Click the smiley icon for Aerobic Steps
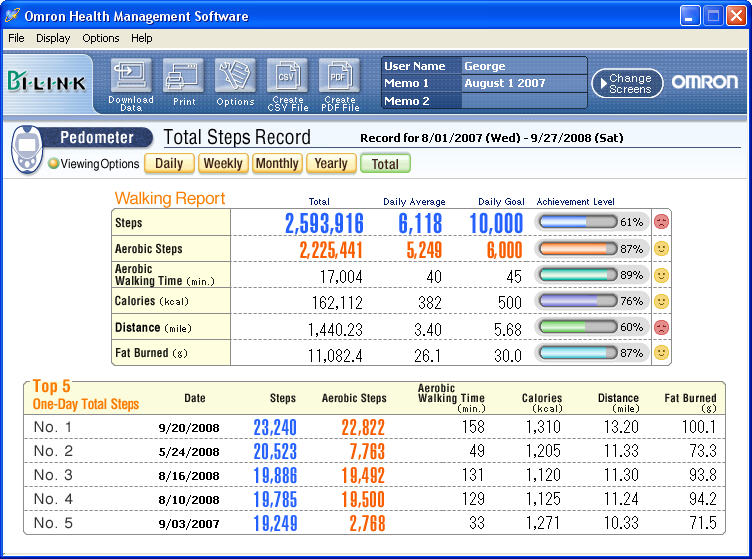 661,248
